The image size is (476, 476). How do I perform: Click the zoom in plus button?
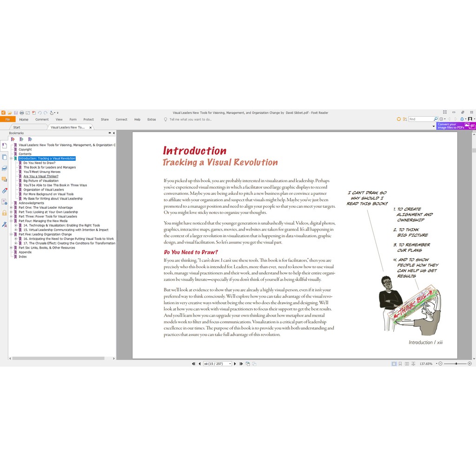pos(469,364)
